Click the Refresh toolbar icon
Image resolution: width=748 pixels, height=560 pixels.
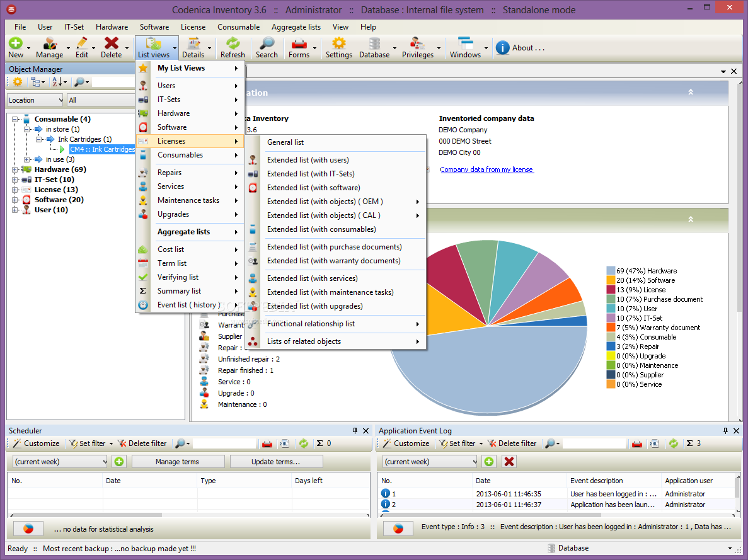point(233,43)
